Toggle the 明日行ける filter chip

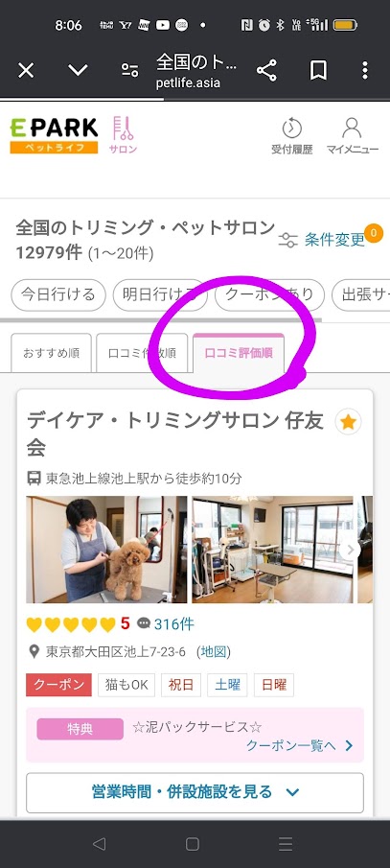(x=160, y=295)
